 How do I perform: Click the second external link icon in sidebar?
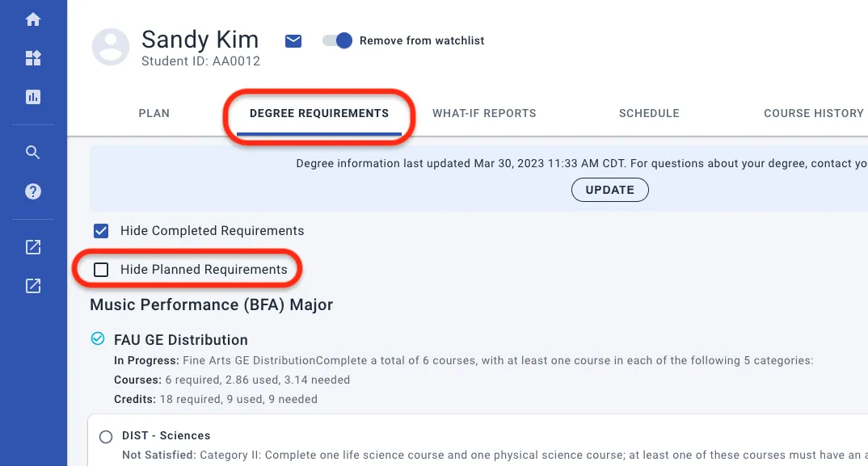(x=33, y=286)
